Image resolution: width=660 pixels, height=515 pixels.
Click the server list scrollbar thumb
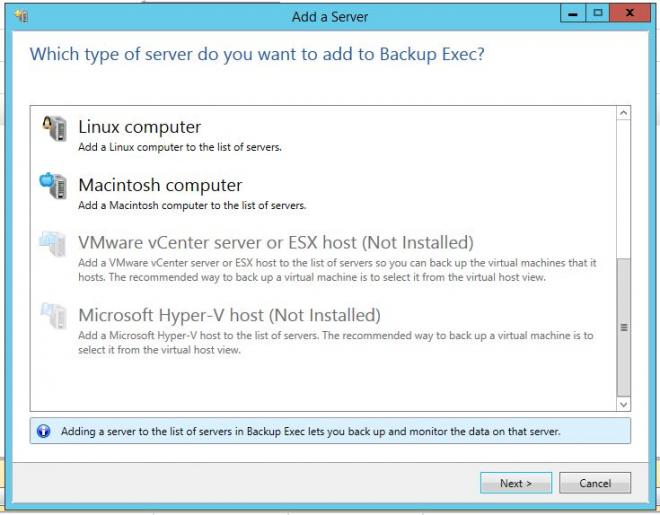click(x=624, y=325)
